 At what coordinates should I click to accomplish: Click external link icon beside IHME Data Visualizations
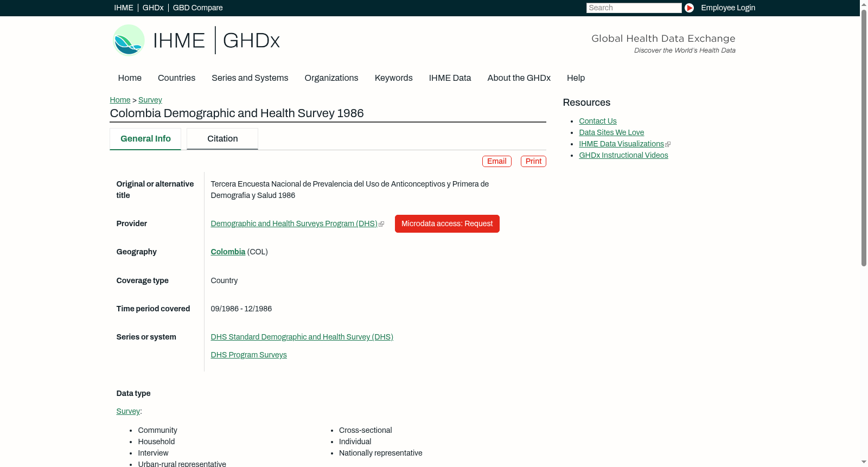[x=668, y=144]
